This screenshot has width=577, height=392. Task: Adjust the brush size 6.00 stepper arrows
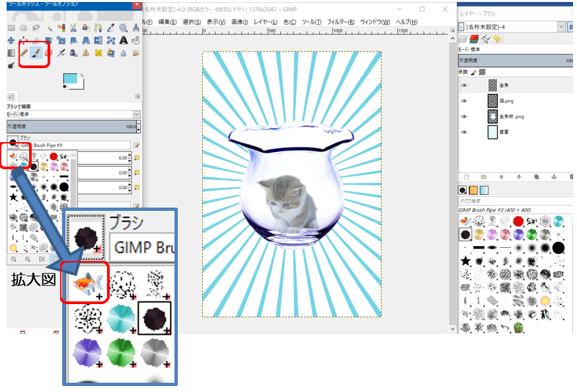[x=130, y=158]
